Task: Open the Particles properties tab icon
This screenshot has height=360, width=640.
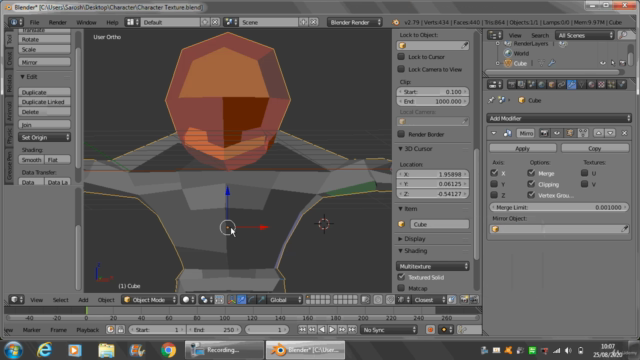Action: tap(611, 84)
